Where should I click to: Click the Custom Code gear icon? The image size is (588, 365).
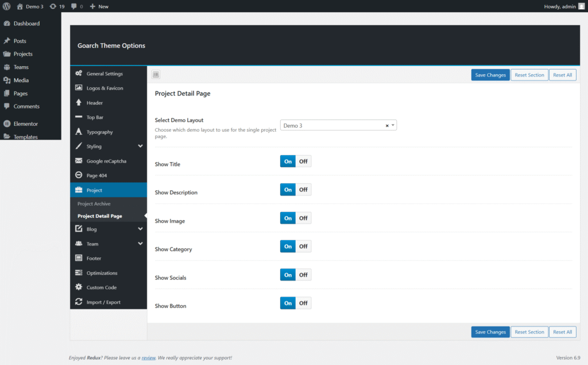78,287
